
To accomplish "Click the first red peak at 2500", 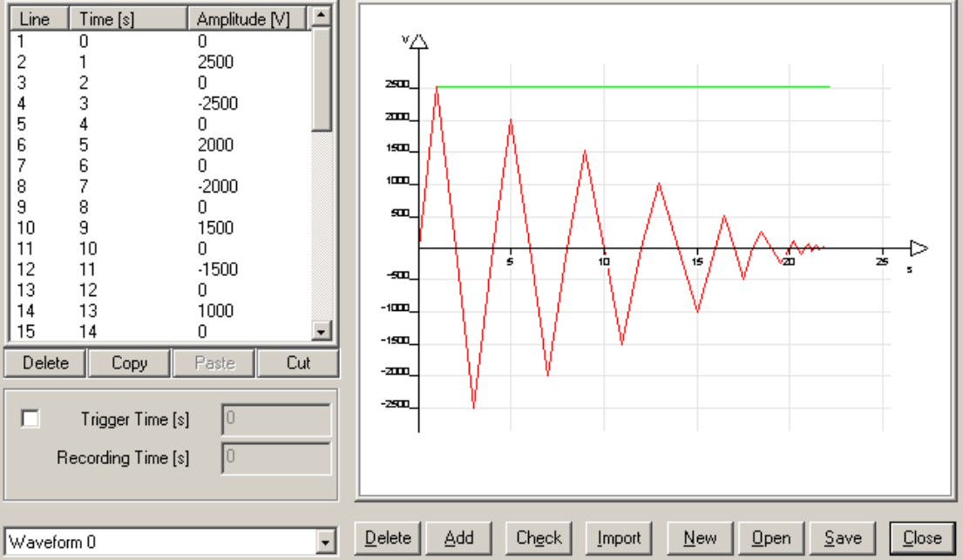I will pos(437,88).
